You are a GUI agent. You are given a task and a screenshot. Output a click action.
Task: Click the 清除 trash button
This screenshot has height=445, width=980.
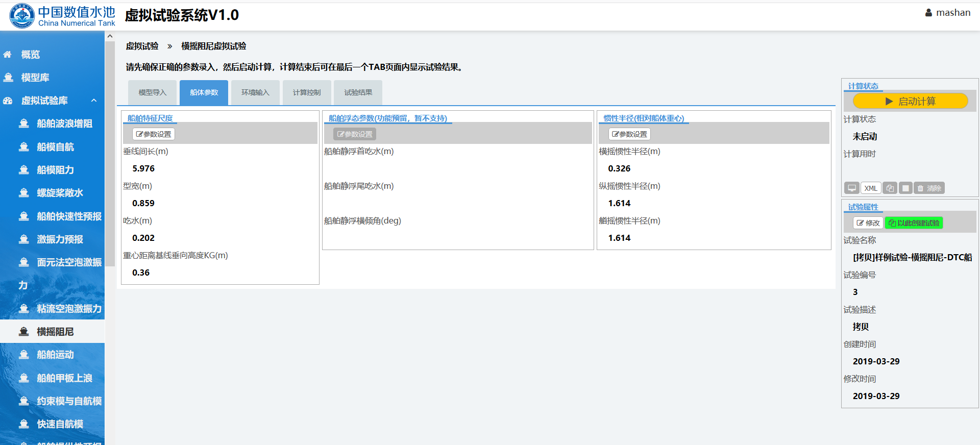tap(929, 188)
